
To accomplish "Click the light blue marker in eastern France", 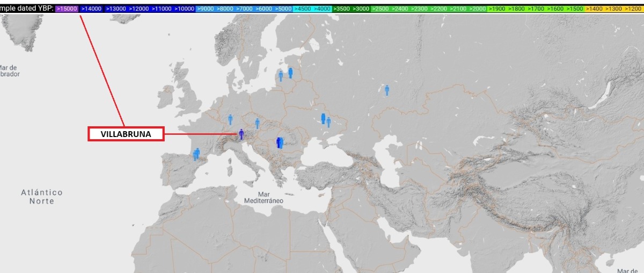I will click(230, 119).
